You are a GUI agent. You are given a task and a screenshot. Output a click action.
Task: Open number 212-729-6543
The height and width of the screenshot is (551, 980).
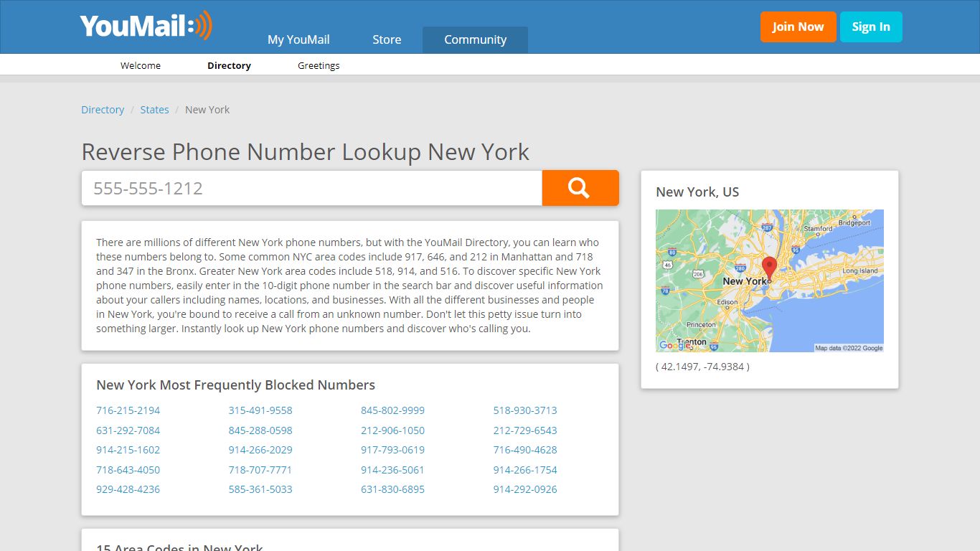525,430
